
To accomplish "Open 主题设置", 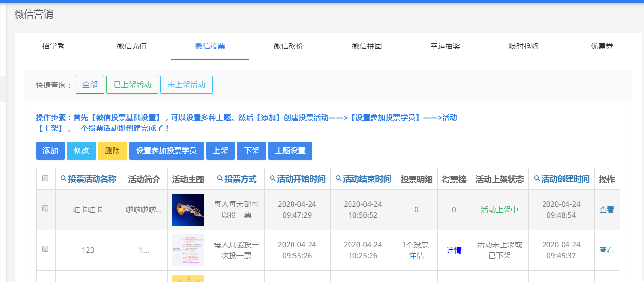I will pyautogui.click(x=291, y=151).
